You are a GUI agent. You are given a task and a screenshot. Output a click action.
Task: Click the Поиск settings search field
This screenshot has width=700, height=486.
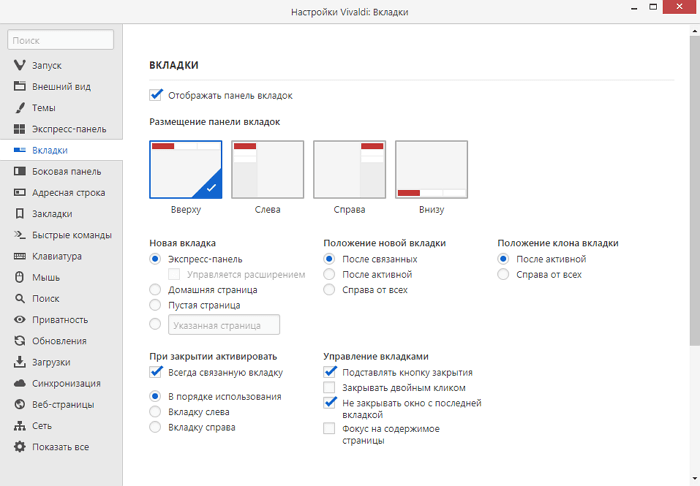(x=61, y=41)
